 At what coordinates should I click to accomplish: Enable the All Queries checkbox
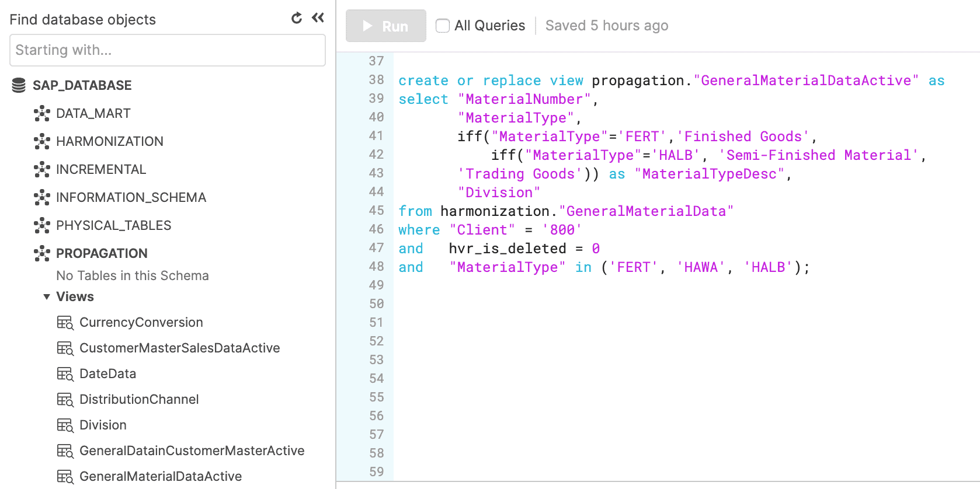point(443,26)
